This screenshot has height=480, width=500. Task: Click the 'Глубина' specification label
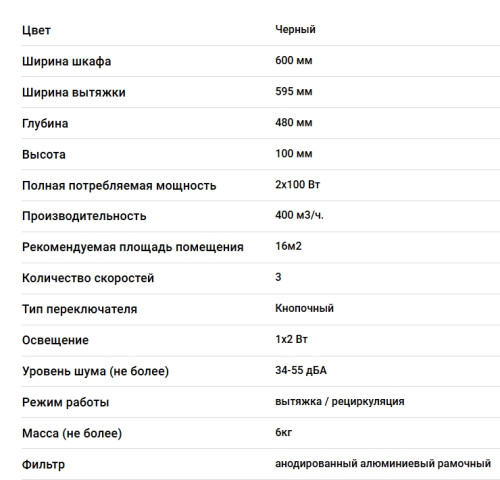pyautogui.click(x=45, y=124)
